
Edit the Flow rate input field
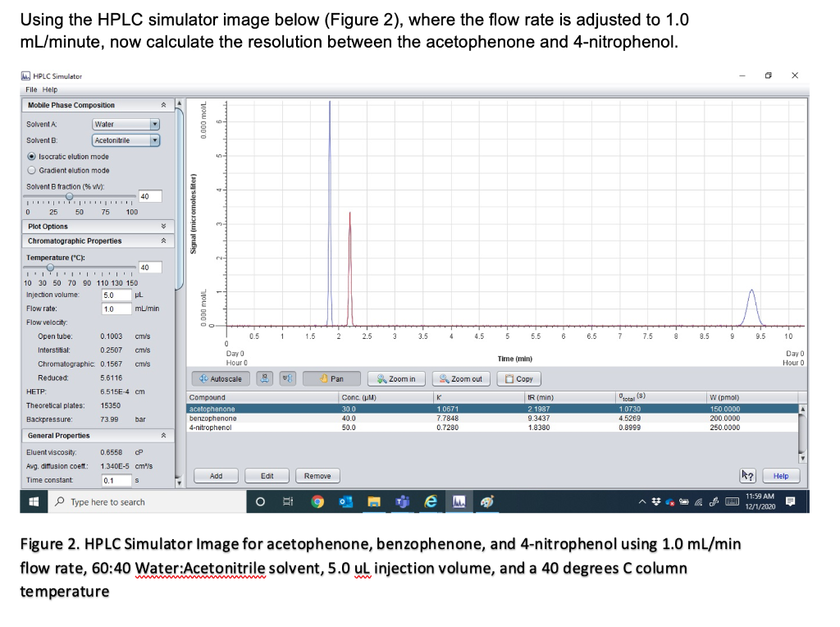[x=115, y=308]
